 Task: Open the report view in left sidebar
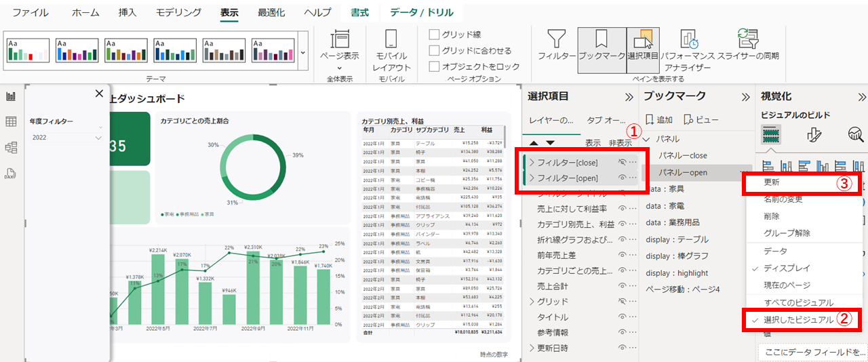coord(11,97)
